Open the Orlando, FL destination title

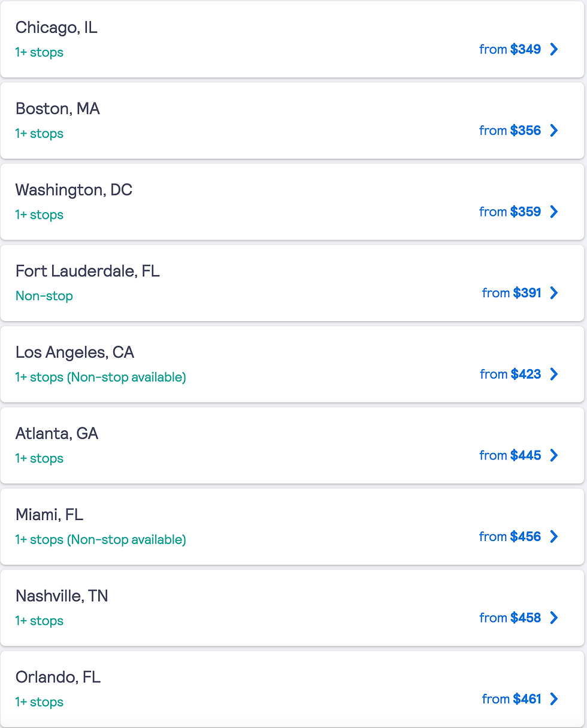pos(58,677)
